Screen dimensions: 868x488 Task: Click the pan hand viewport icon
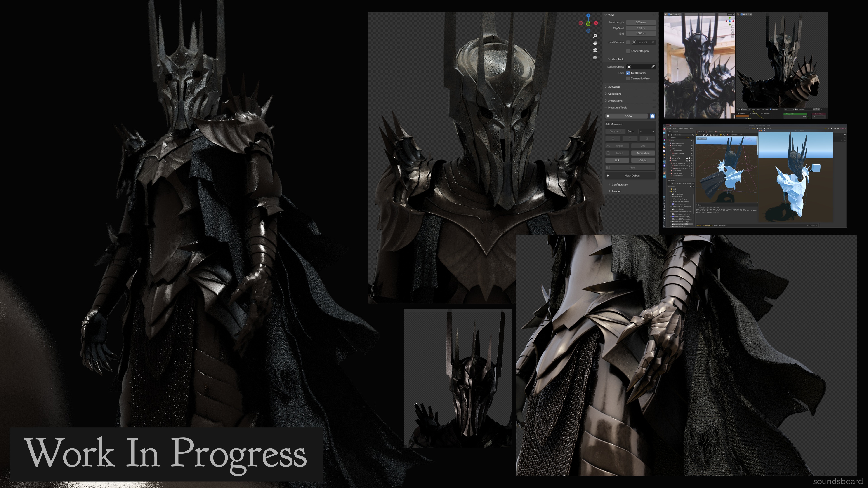[595, 43]
